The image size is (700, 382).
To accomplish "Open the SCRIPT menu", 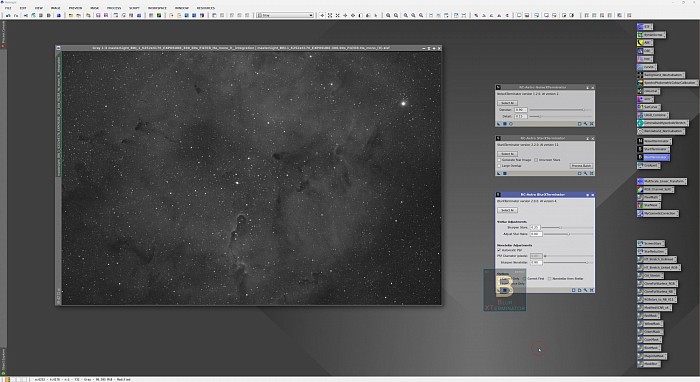I will click(x=134, y=8).
